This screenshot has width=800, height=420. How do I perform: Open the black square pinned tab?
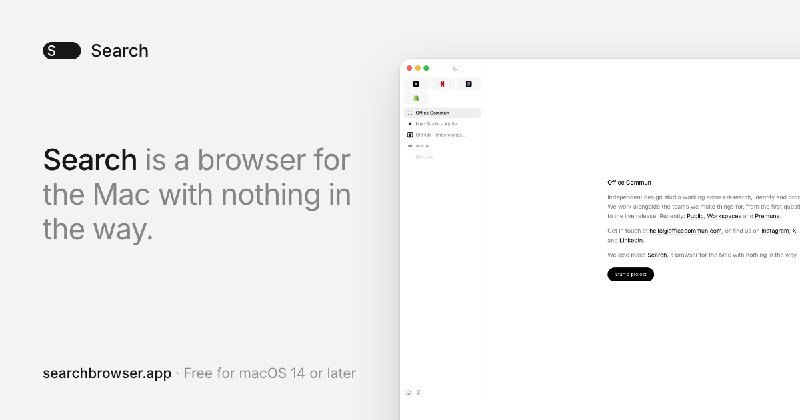[416, 84]
